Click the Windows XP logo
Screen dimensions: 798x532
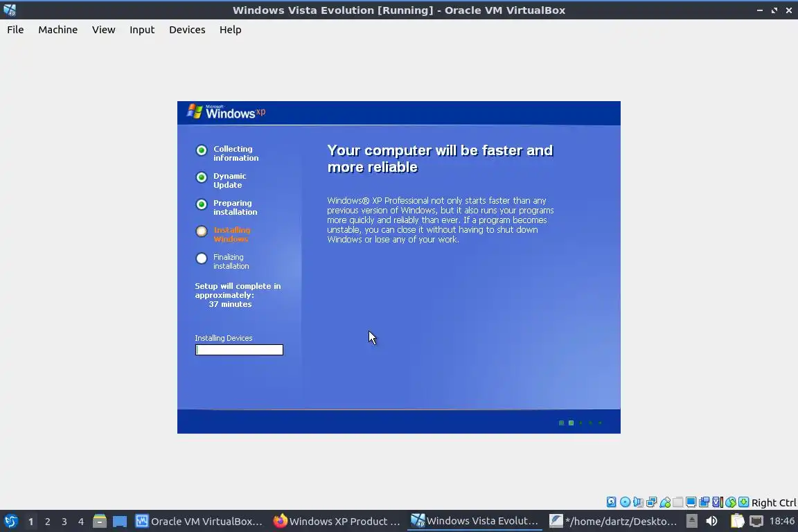226,112
